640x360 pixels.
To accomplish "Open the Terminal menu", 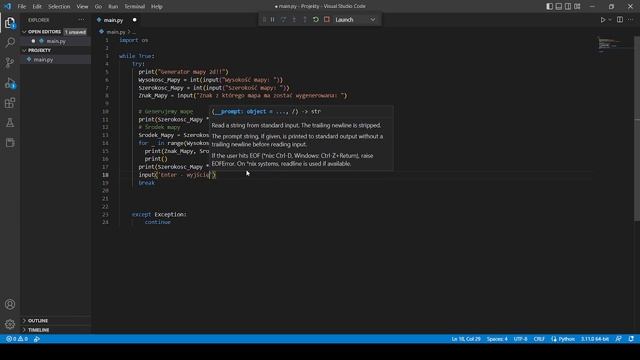I will point(135,7).
